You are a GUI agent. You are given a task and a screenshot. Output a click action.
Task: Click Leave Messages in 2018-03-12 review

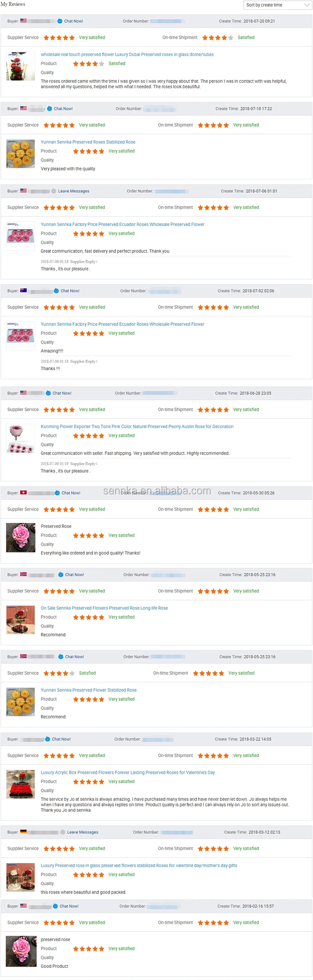tap(83, 832)
